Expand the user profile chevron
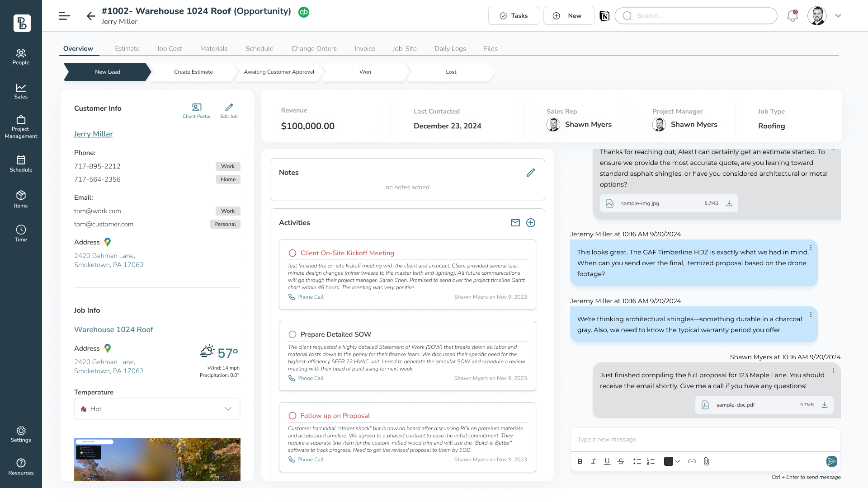The height and width of the screenshot is (502, 868). coord(838,16)
